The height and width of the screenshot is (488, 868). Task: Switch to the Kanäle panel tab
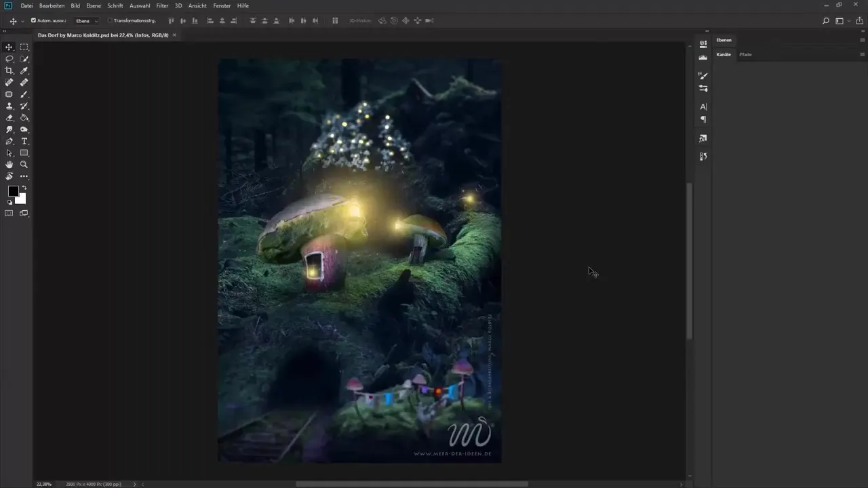coord(724,54)
